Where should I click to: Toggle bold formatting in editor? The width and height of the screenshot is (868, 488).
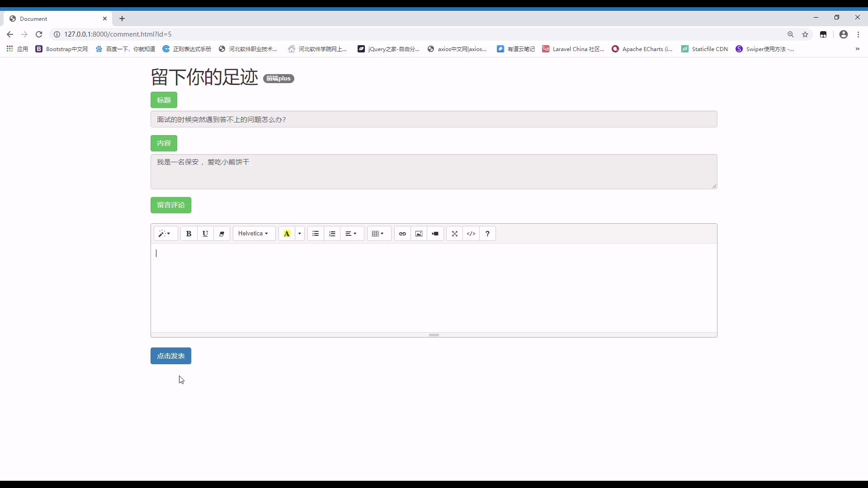pyautogui.click(x=189, y=234)
